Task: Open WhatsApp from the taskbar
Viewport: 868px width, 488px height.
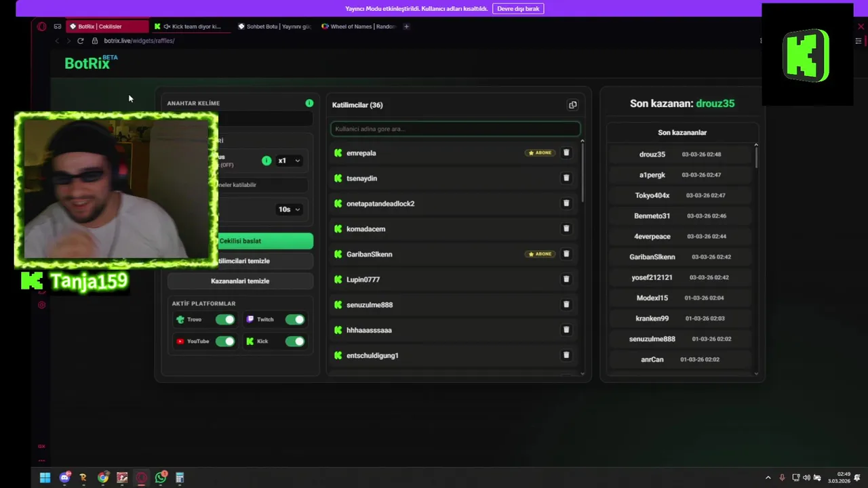Action: click(161, 478)
